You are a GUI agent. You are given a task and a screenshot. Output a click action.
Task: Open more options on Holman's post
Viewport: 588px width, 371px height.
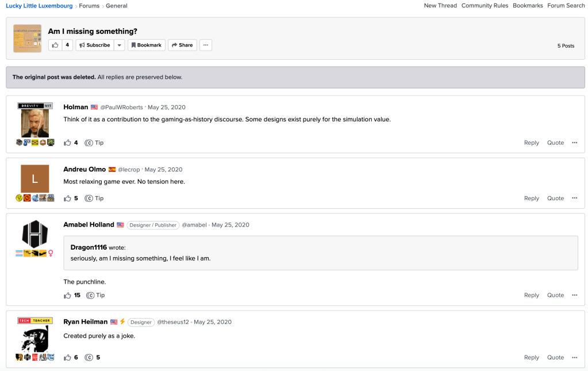point(574,143)
